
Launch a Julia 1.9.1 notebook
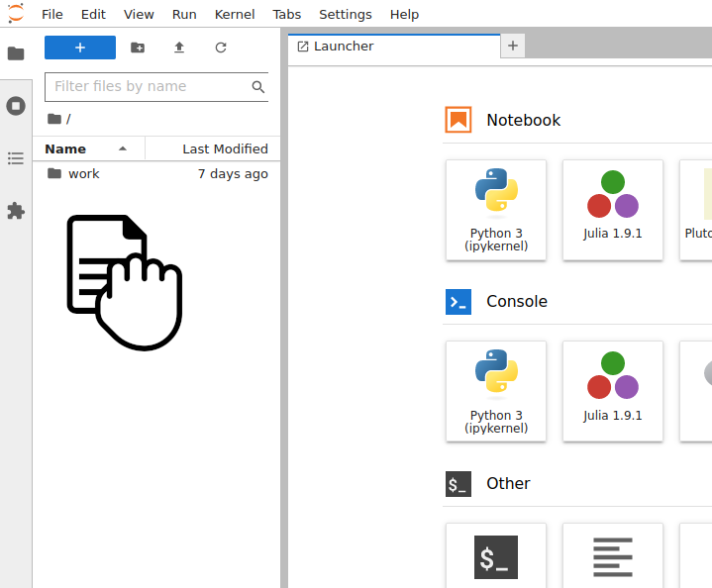pos(613,210)
